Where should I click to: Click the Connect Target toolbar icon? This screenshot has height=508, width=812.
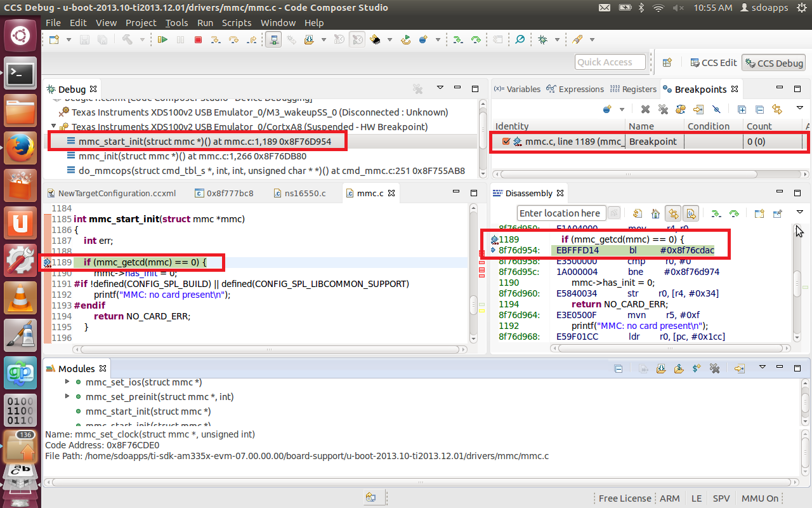274,39
